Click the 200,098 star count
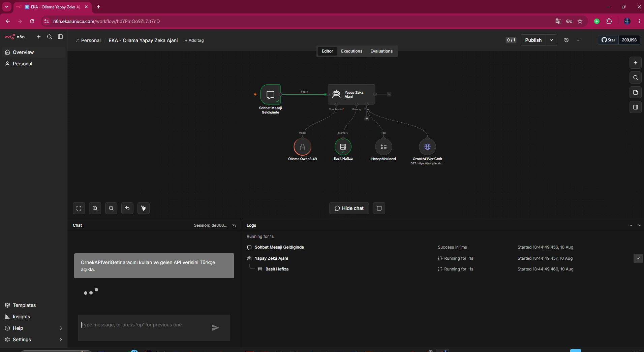 629,40
